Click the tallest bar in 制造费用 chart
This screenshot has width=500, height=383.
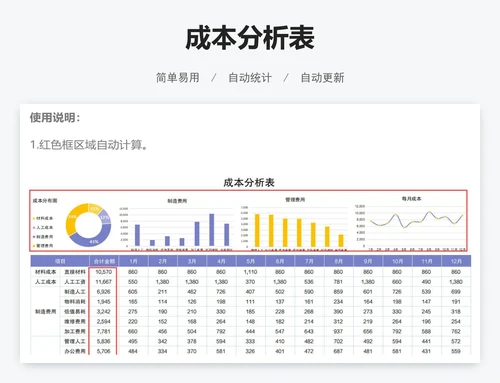click(x=212, y=230)
